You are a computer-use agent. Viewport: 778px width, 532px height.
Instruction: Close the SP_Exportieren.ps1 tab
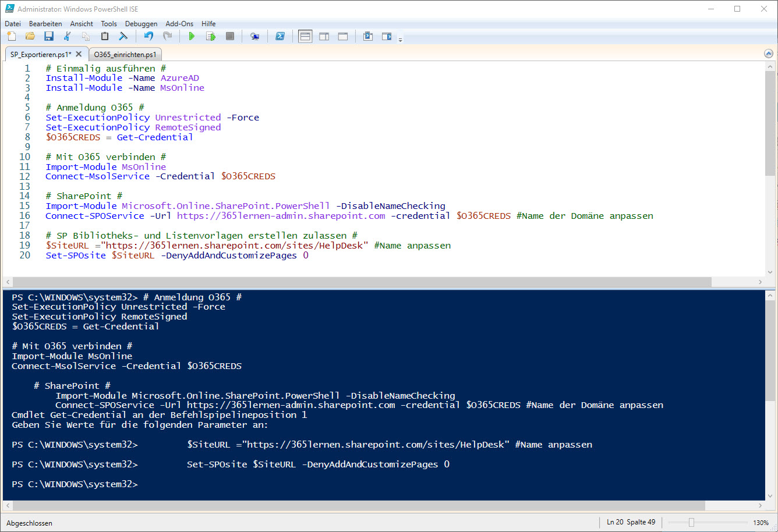[79, 54]
